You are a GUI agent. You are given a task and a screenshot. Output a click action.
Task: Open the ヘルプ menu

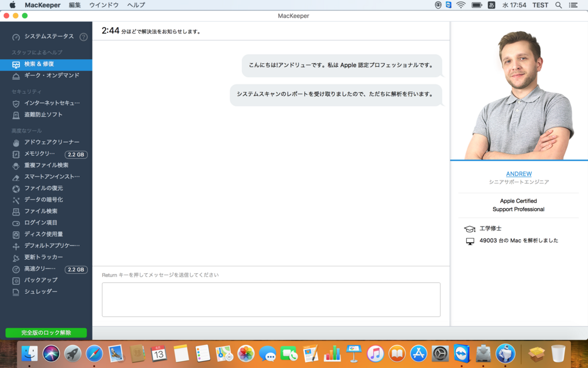136,5
